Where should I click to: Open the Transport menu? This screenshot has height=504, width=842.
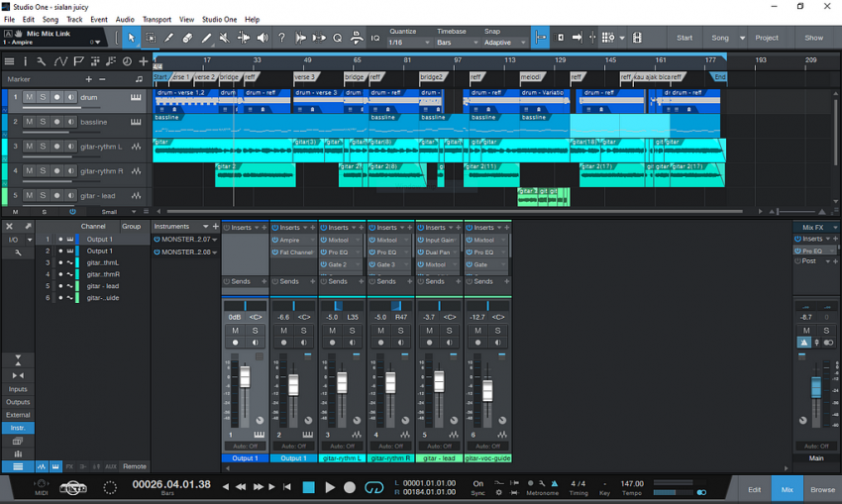pos(157,19)
